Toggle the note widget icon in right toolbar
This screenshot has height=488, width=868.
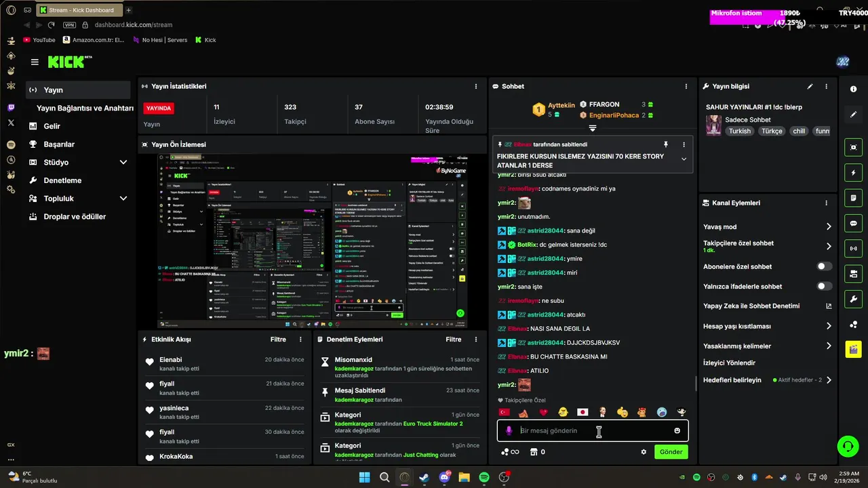tap(853, 198)
